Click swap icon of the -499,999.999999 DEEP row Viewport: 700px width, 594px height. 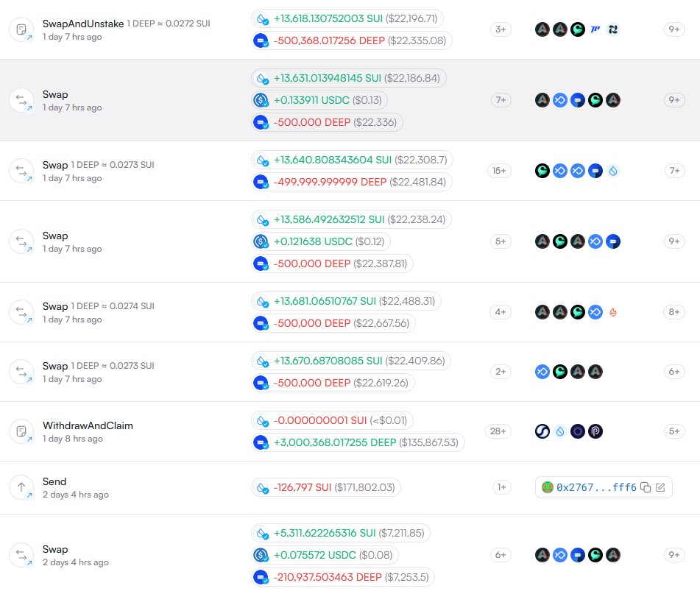(21, 171)
